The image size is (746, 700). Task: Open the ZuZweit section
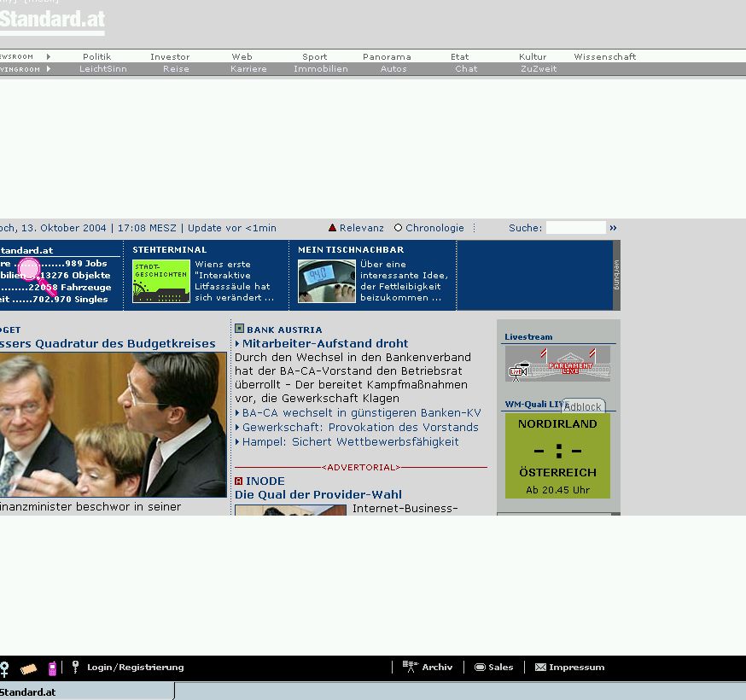pyautogui.click(x=539, y=69)
